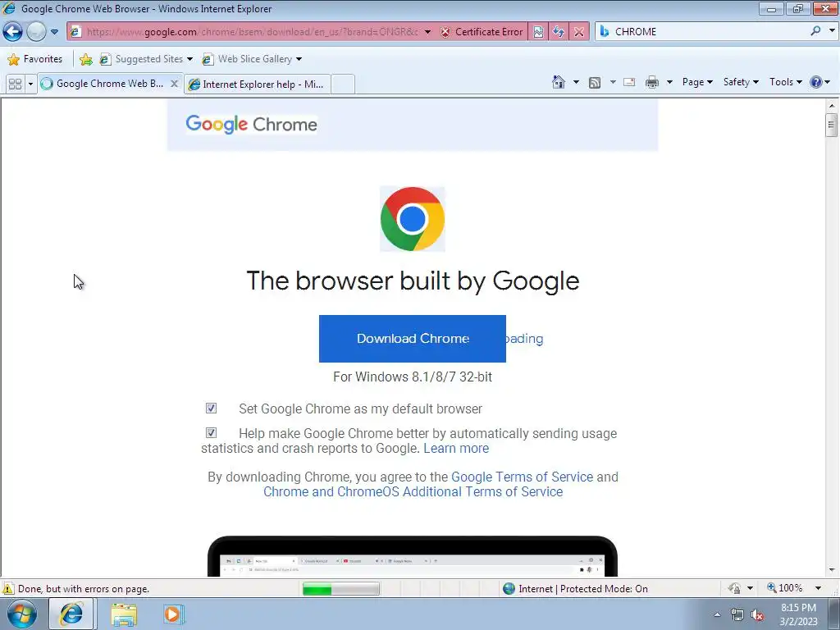The width and height of the screenshot is (840, 630).
Task: Click the Read Mail envelope icon
Action: (x=629, y=82)
